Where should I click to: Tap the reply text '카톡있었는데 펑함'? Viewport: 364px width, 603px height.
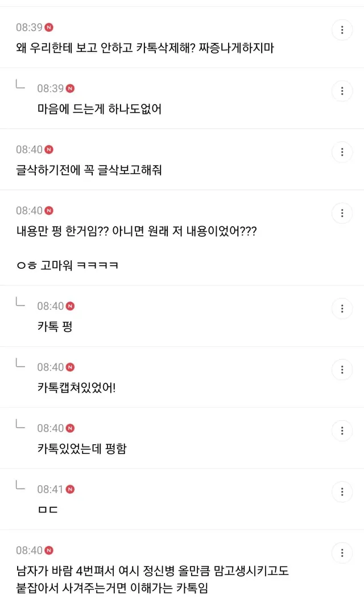pyautogui.click(x=81, y=449)
